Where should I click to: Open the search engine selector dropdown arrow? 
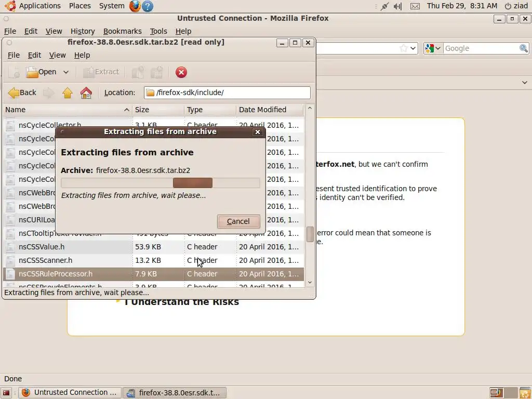(438, 48)
